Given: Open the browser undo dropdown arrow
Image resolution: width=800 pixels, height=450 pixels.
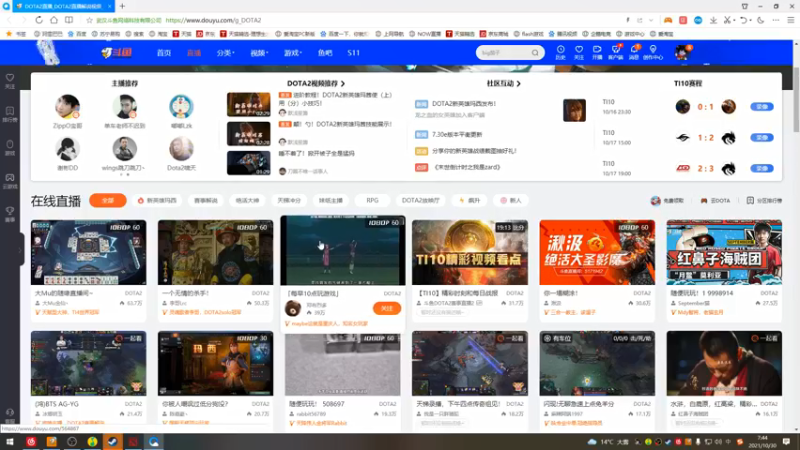Looking at the screenshot, I should coord(750,20).
